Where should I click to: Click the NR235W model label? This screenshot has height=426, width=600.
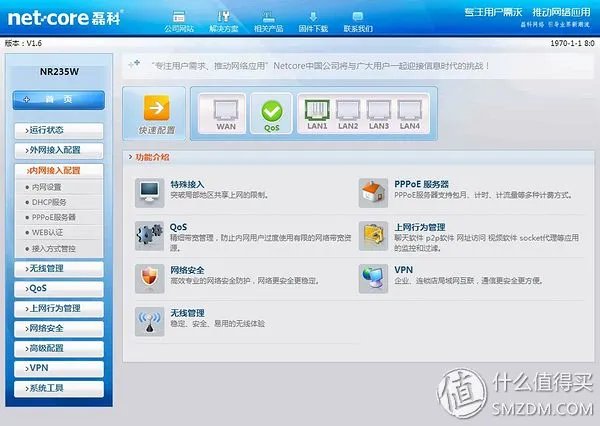(59, 72)
